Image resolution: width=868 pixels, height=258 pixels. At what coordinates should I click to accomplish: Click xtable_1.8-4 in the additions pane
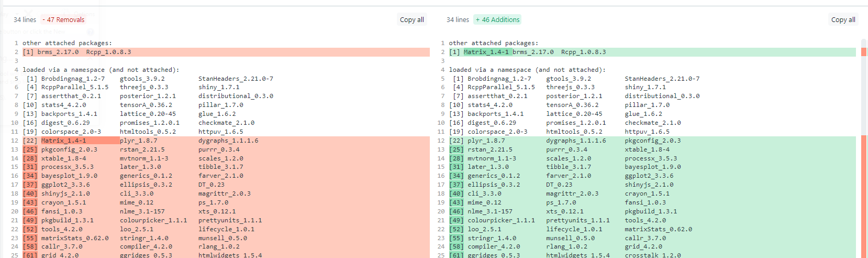tap(647, 149)
